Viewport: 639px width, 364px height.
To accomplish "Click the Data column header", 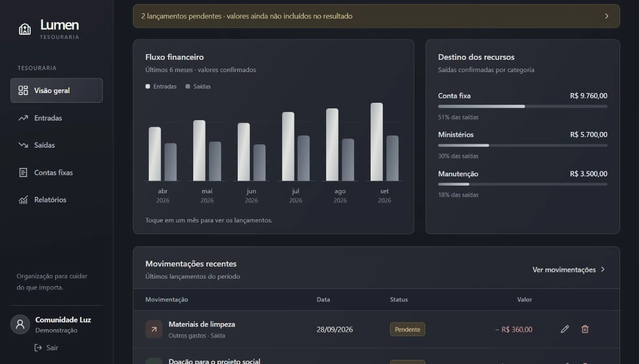I will [x=323, y=300].
